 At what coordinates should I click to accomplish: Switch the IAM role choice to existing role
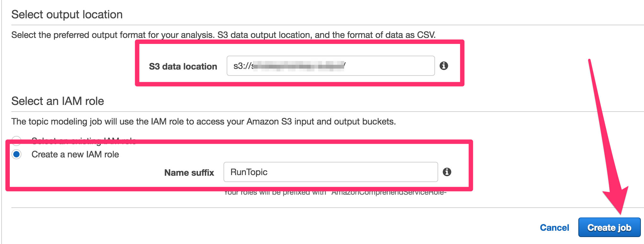pyautogui.click(x=16, y=141)
